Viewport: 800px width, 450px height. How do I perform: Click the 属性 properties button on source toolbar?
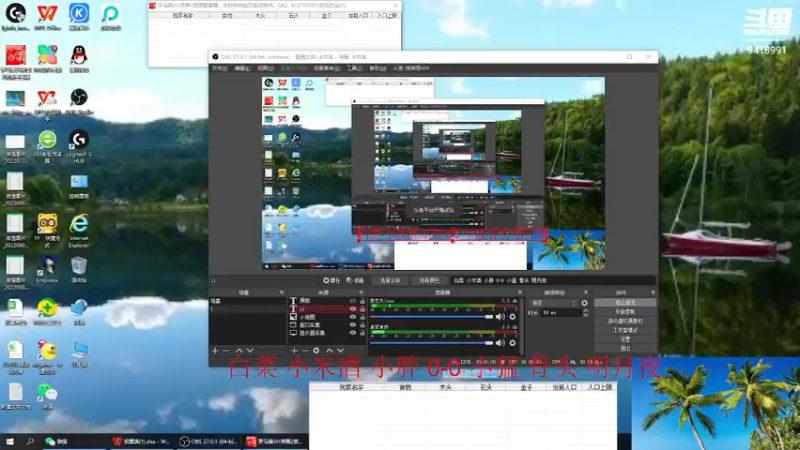click(x=332, y=281)
